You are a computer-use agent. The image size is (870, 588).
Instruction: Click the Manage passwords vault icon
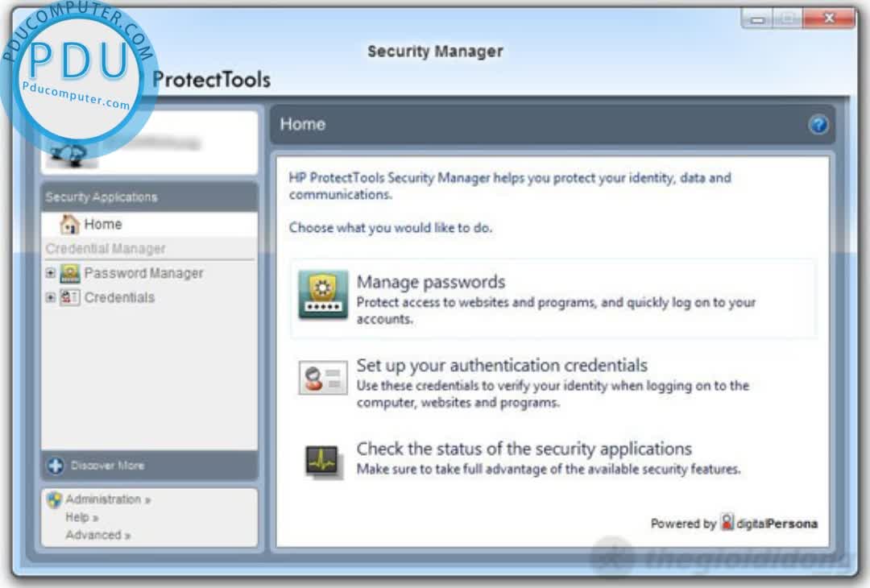[x=323, y=295]
